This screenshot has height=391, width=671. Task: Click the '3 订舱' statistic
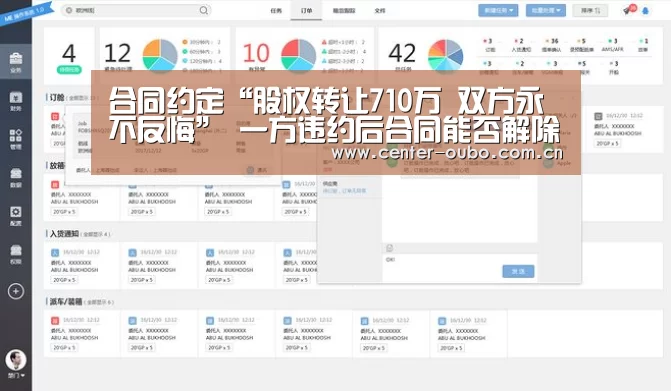point(489,45)
